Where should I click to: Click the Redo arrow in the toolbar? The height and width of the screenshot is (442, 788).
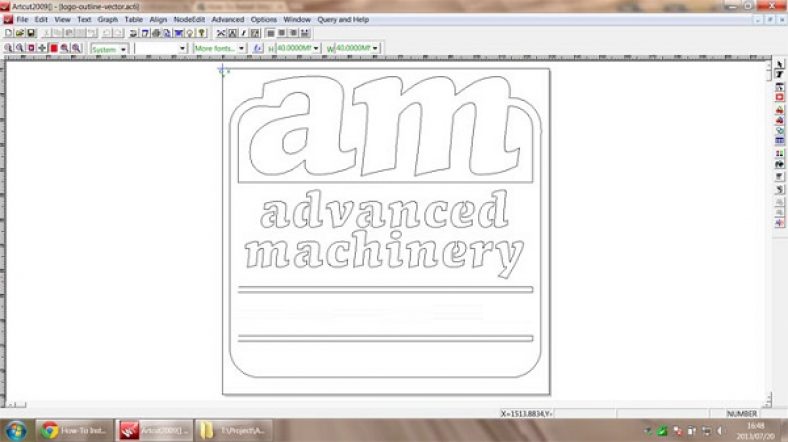118,33
